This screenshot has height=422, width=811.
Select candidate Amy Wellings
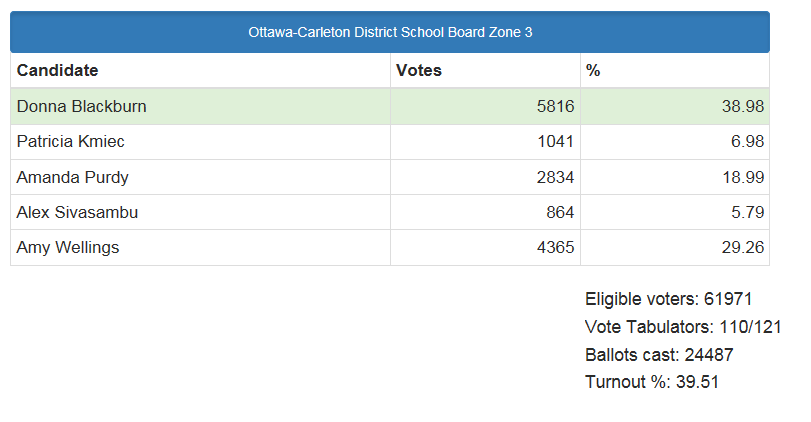coord(68,247)
